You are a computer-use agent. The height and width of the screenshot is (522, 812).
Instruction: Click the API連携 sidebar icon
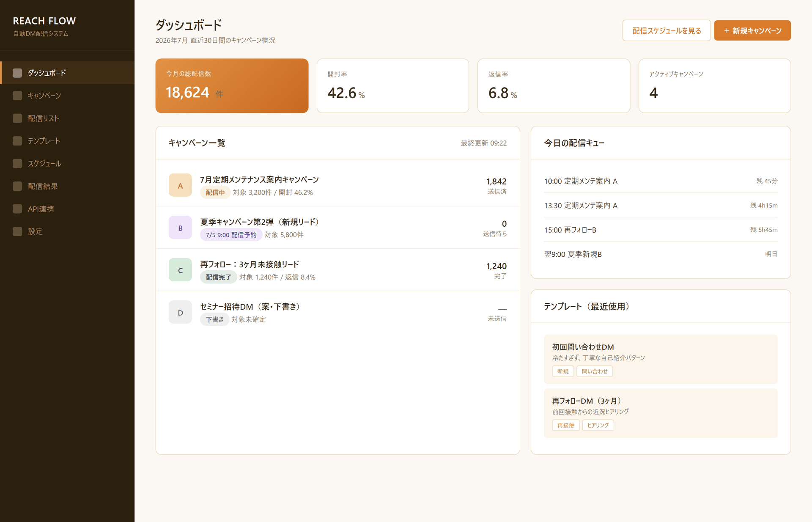(17, 209)
